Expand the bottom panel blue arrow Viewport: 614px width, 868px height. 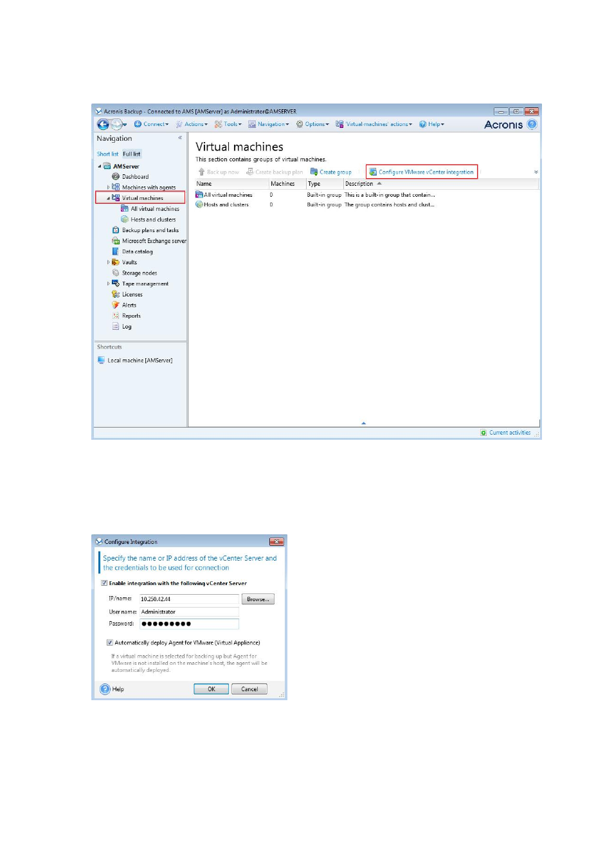pyautogui.click(x=363, y=423)
